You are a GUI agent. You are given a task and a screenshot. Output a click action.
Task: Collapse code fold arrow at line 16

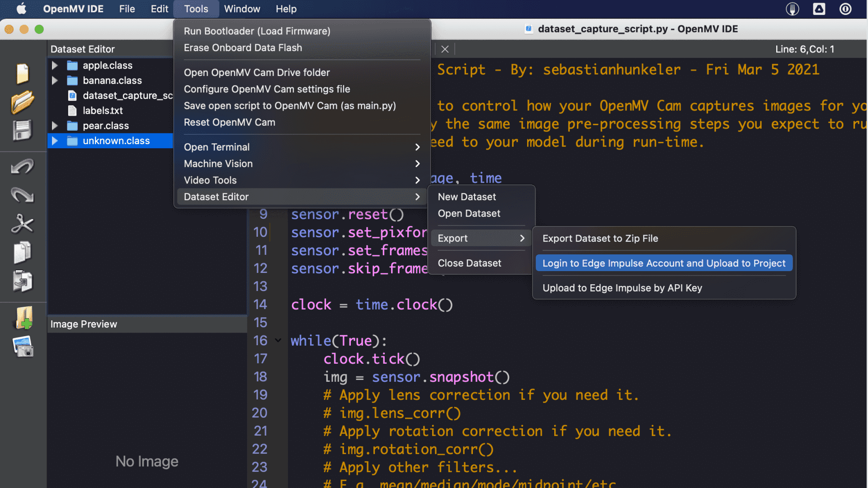click(278, 341)
